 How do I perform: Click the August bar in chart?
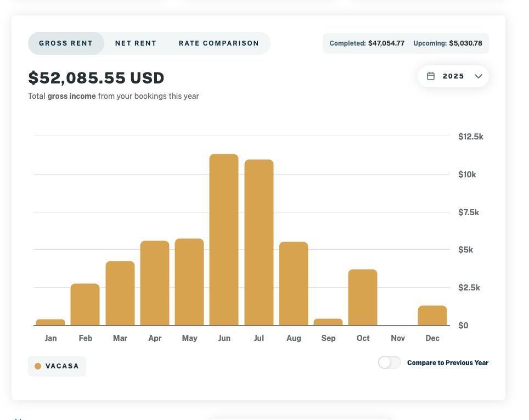294,284
